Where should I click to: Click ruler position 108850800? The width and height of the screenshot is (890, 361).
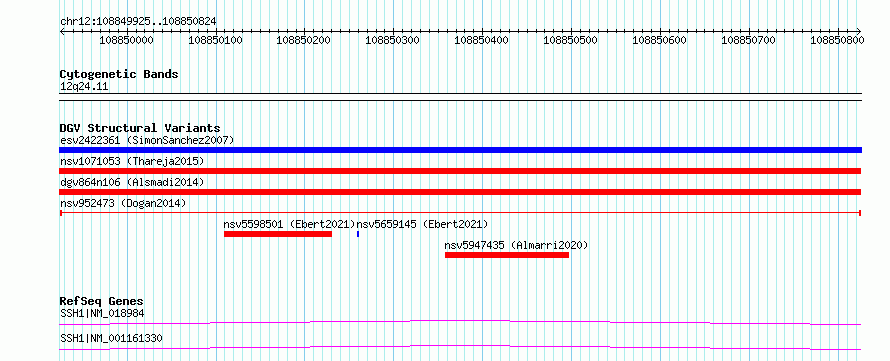click(837, 40)
